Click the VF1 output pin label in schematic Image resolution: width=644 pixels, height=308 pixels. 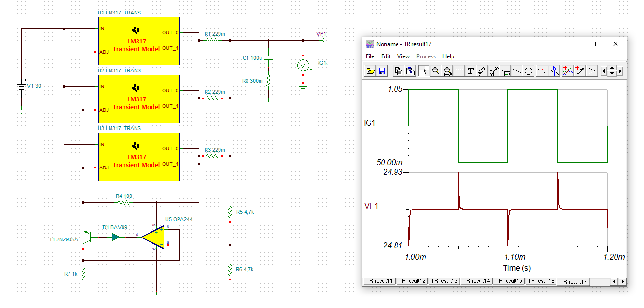[321, 34]
